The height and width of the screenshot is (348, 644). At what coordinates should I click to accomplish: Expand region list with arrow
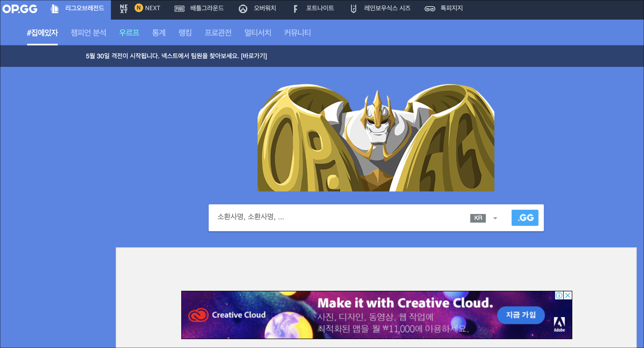495,218
